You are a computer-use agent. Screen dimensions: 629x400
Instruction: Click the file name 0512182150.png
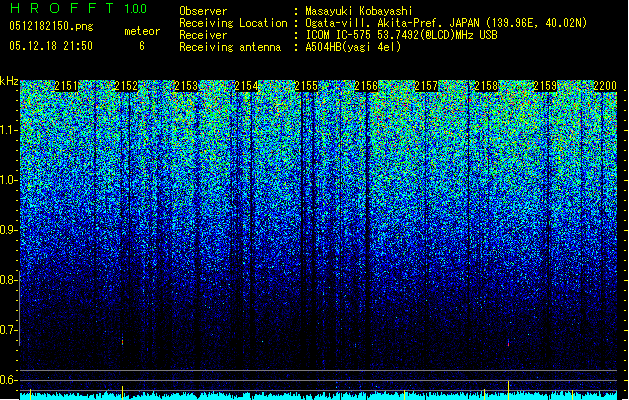(x=51, y=26)
